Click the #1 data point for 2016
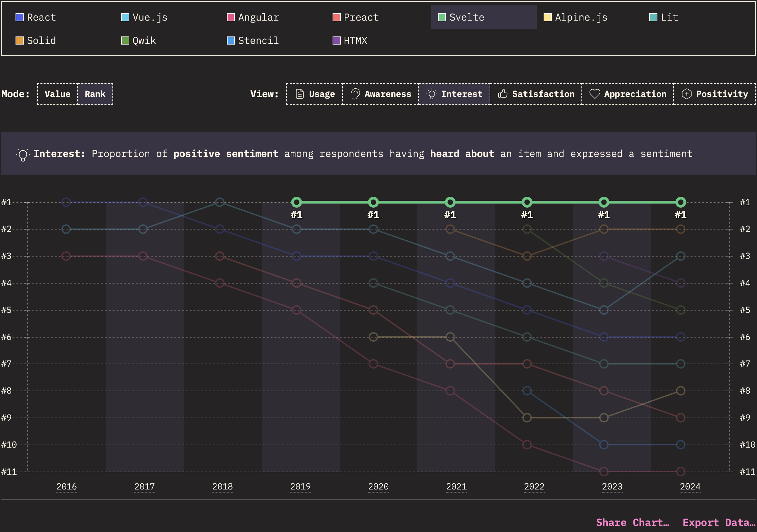The width and height of the screenshot is (757, 532). [x=66, y=202]
